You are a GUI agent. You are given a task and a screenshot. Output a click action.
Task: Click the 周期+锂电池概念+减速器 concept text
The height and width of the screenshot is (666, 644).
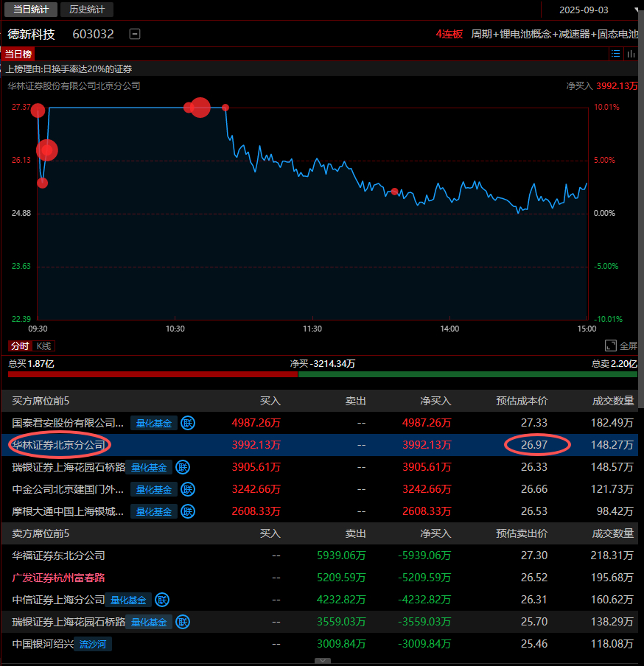click(x=554, y=34)
